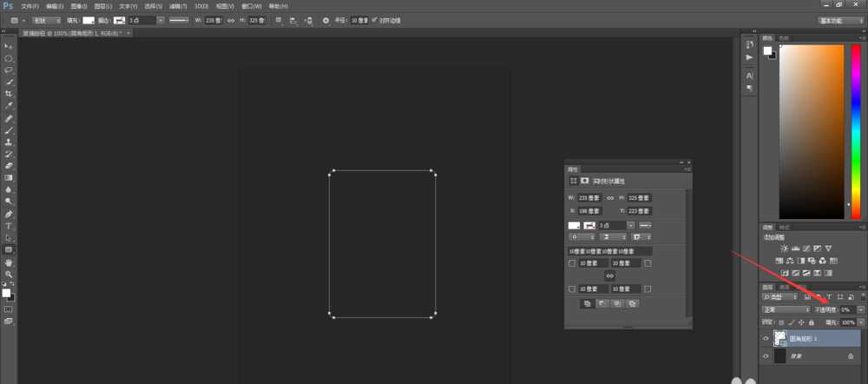The height and width of the screenshot is (384, 868).
Task: Select the Crop tool
Action: click(x=9, y=94)
